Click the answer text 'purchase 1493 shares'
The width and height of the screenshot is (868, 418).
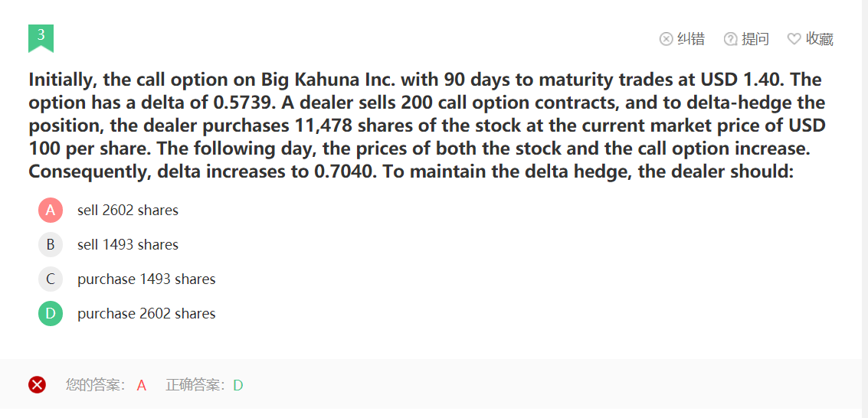point(146,279)
